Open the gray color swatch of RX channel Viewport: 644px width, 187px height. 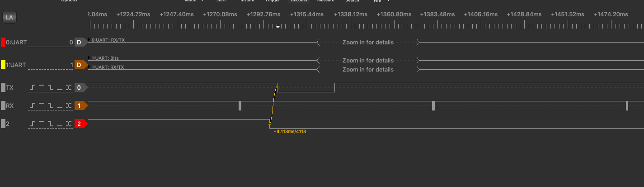(x=3, y=105)
